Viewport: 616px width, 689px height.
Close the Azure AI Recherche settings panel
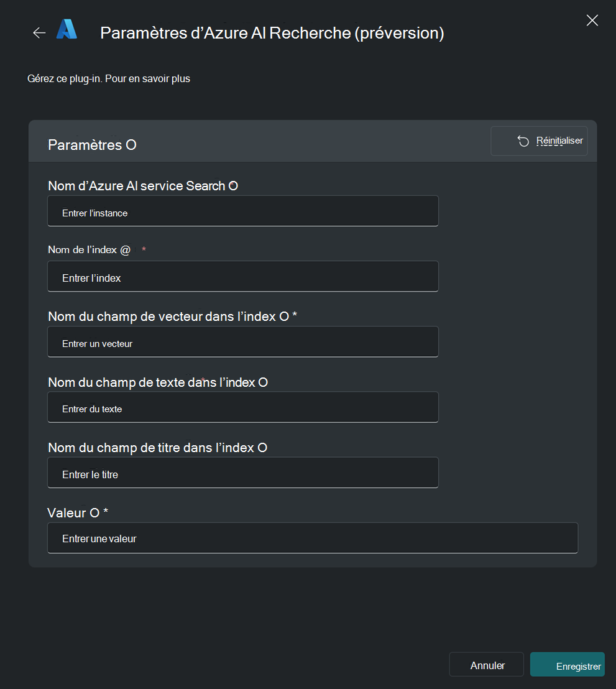592,21
